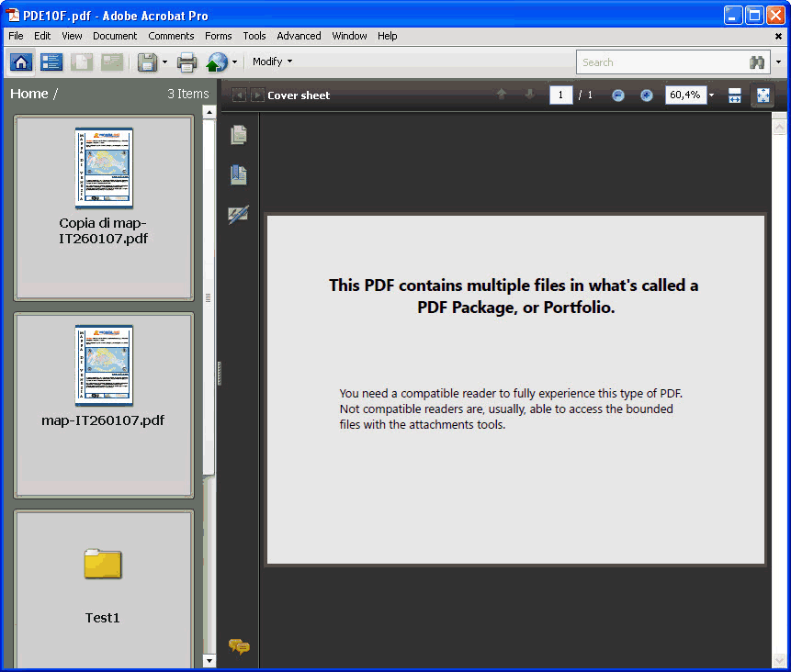Click the grayed-out preview view icon
Screen dimensions: 791x672
pyautogui.click(x=112, y=62)
